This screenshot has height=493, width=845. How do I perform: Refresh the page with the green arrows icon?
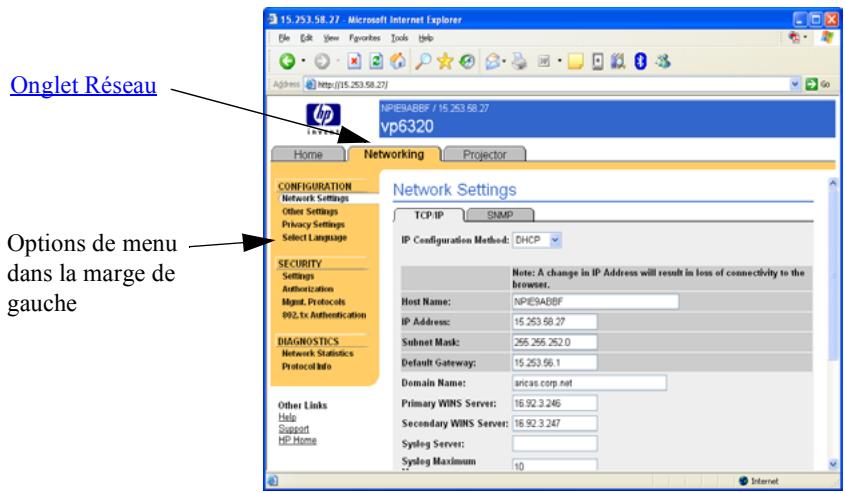pyautogui.click(x=376, y=61)
